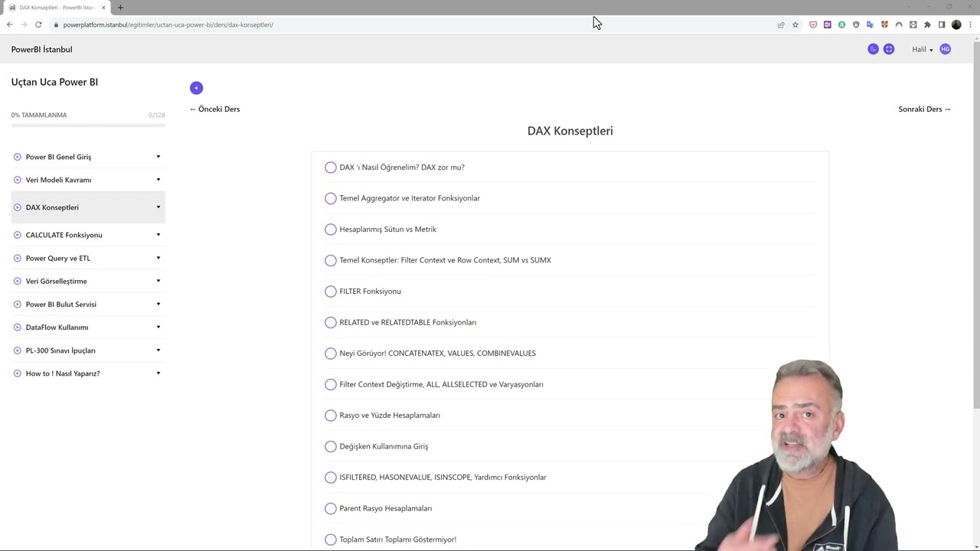Image resolution: width=980 pixels, height=551 pixels.
Task: Open the browser extensions puzzle icon
Action: (x=927, y=24)
